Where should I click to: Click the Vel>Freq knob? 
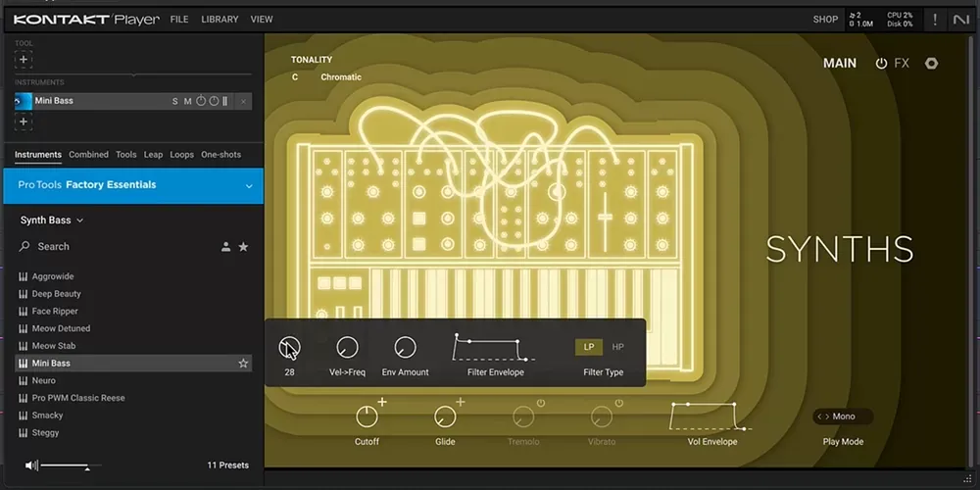point(347,348)
